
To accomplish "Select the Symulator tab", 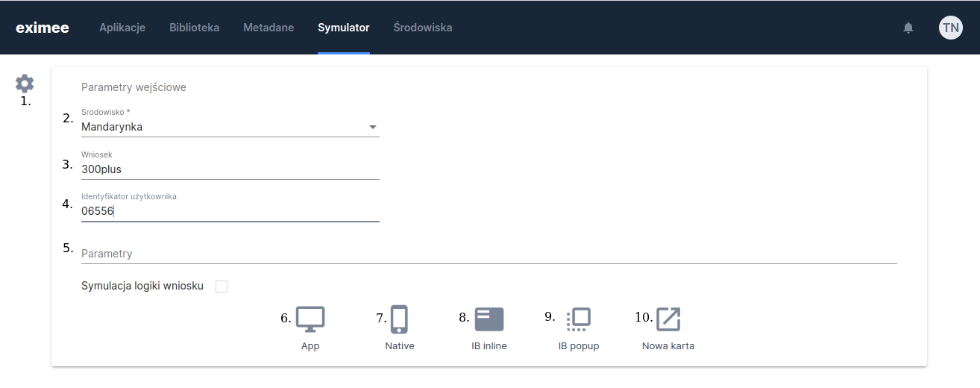I will pyautogui.click(x=343, y=28).
